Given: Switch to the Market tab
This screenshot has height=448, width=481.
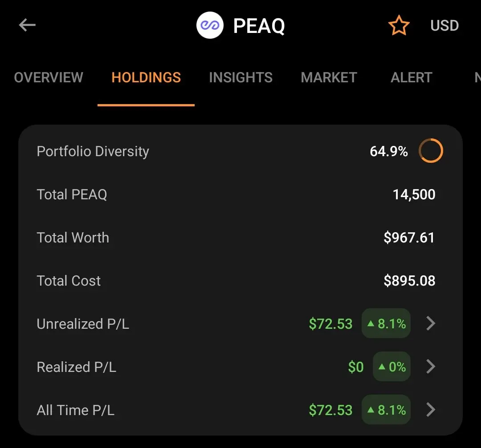Looking at the screenshot, I should [329, 77].
